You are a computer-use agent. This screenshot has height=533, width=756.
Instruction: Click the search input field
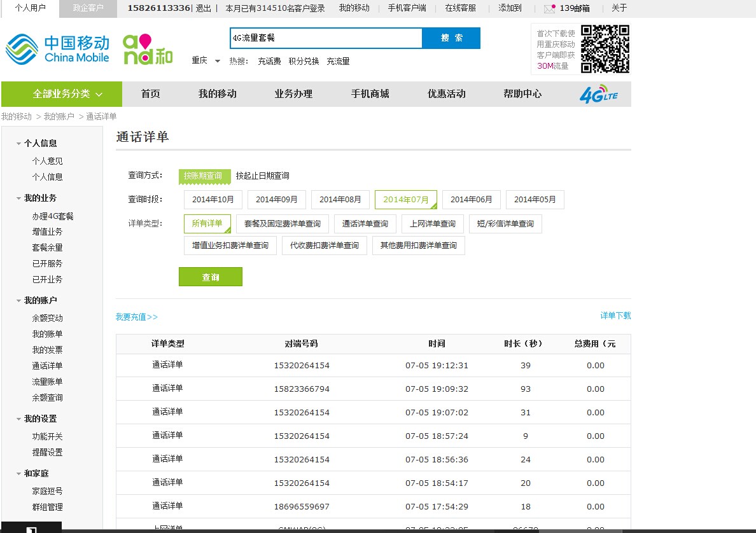coord(325,38)
